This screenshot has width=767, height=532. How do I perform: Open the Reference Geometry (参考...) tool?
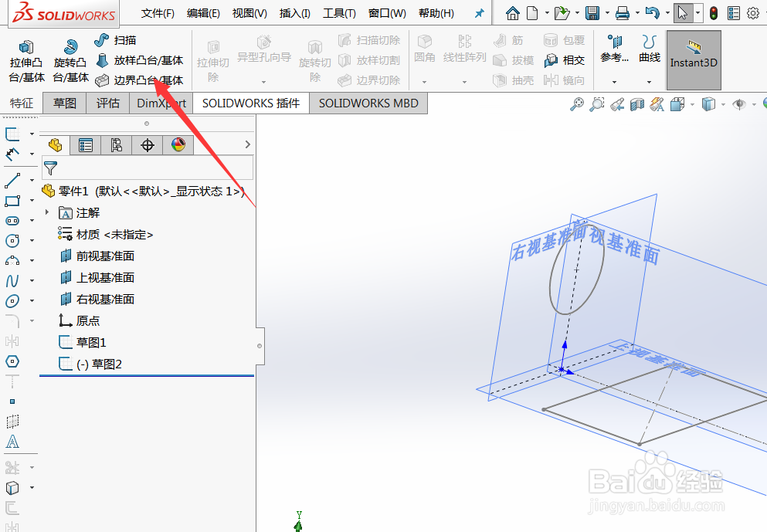(614, 49)
